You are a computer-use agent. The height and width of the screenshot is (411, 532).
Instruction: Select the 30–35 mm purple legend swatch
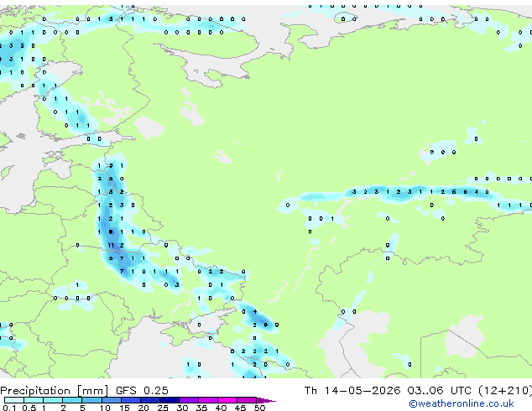coord(189,400)
